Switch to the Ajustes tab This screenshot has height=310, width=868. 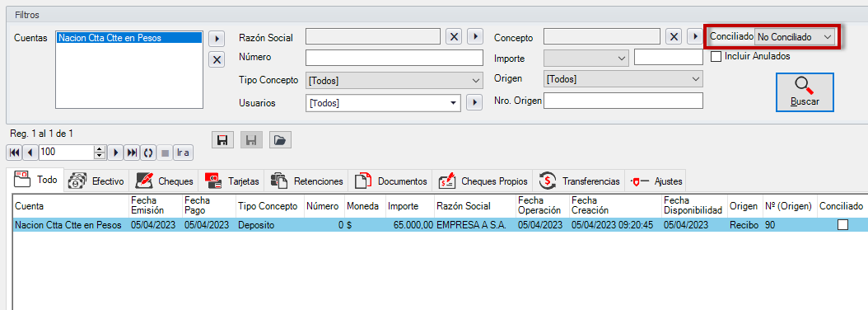pos(656,181)
